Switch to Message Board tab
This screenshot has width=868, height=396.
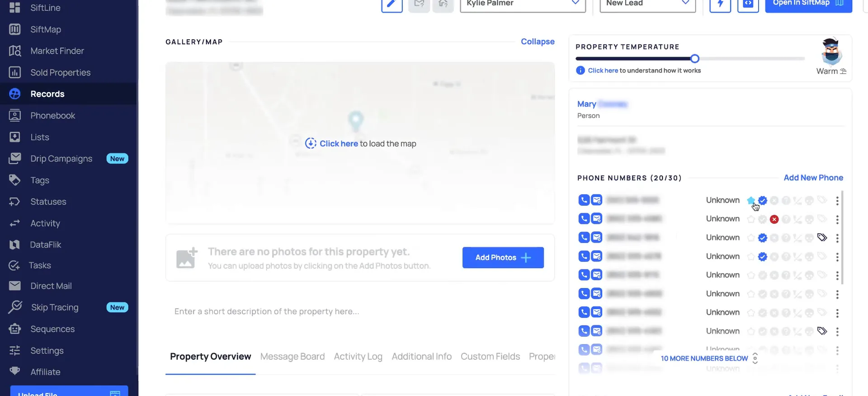[x=292, y=357]
